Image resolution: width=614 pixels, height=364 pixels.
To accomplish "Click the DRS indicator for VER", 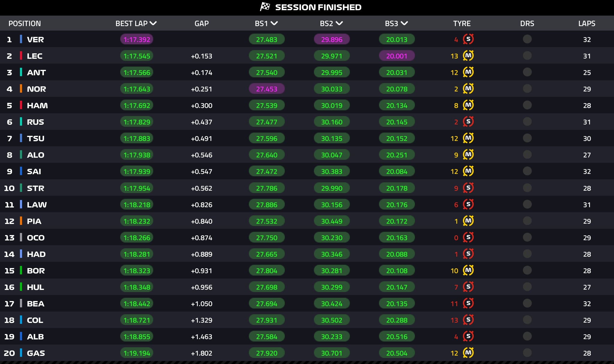I will pos(527,39).
